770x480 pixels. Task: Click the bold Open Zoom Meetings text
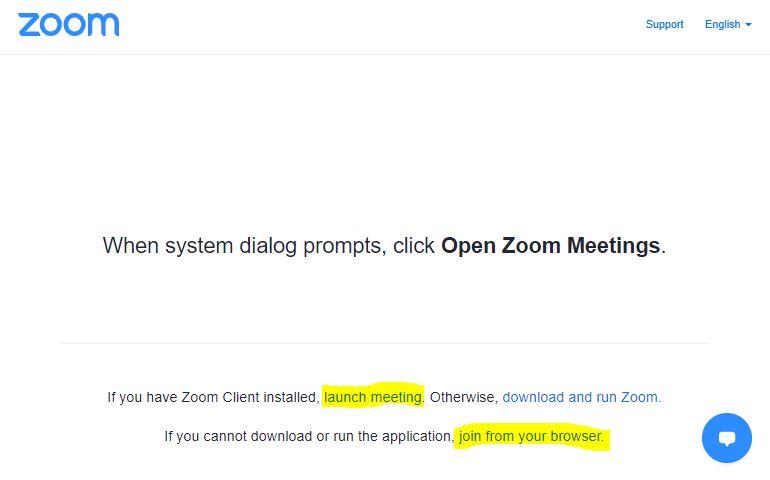point(550,245)
